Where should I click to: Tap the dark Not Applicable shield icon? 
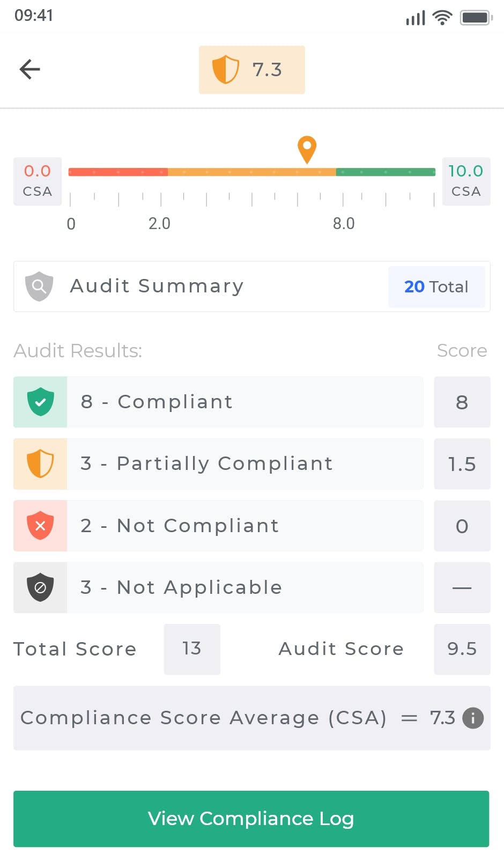tap(40, 587)
